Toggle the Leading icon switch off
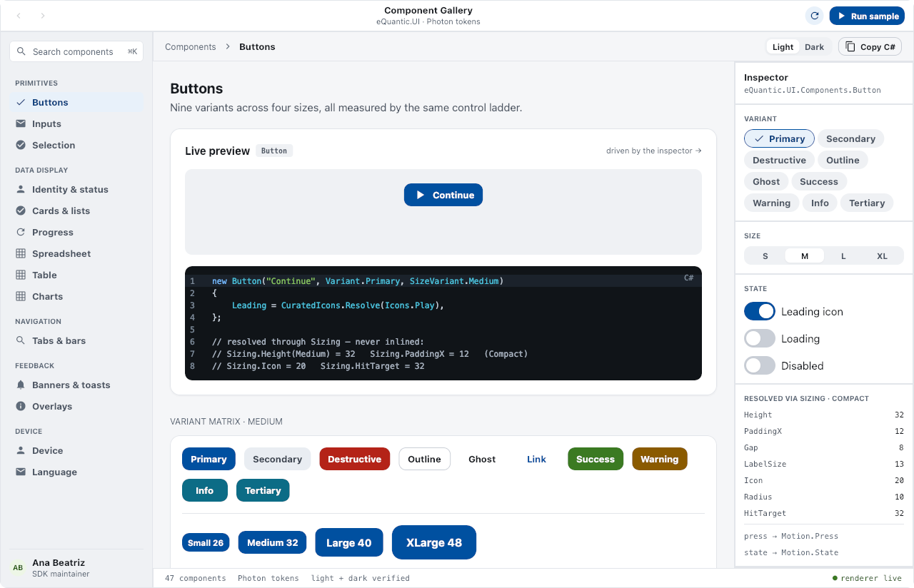This screenshot has height=588, width=914. (x=760, y=311)
